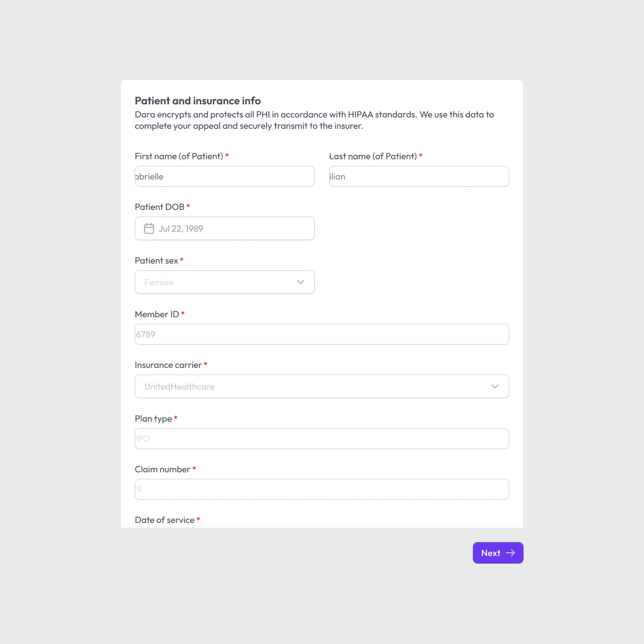Image resolution: width=644 pixels, height=644 pixels.
Task: Open the UnitedHealthcare carrier dropdown
Action: coord(322,386)
